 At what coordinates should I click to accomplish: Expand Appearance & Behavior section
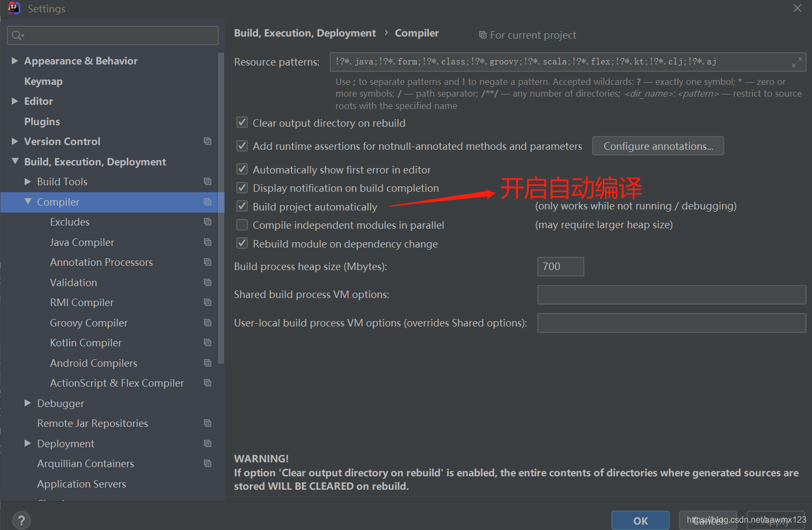coord(14,61)
